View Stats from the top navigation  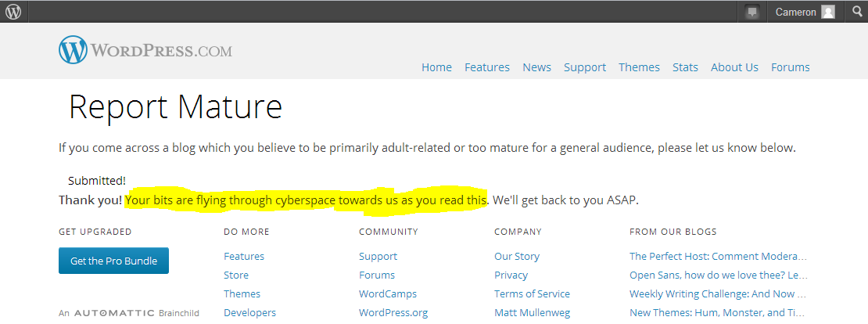pyautogui.click(x=685, y=67)
